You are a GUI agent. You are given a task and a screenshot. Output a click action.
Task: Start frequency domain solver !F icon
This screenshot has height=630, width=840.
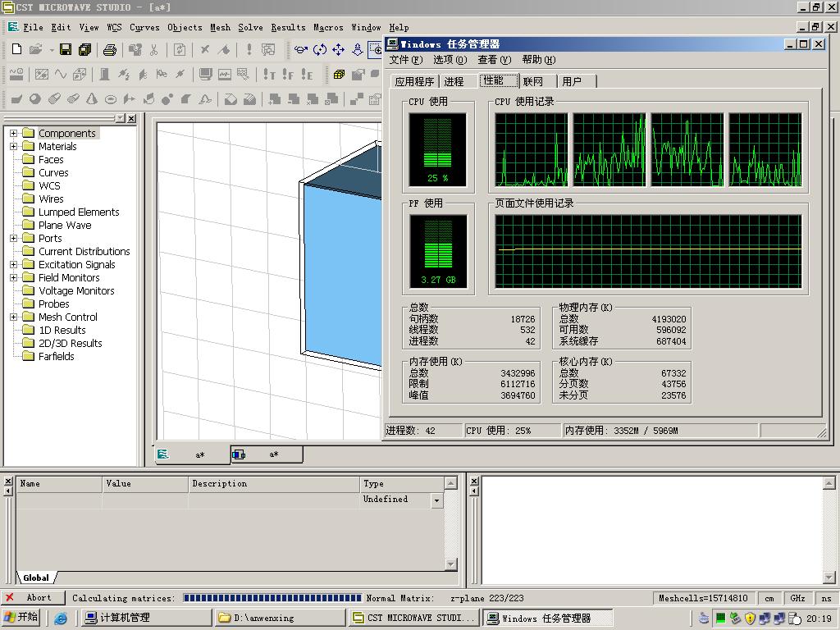pyautogui.click(x=288, y=75)
